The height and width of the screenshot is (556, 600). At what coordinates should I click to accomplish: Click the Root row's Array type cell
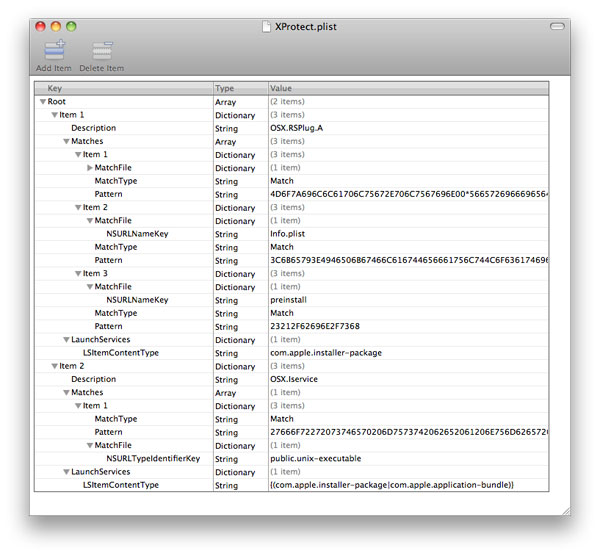point(225,103)
